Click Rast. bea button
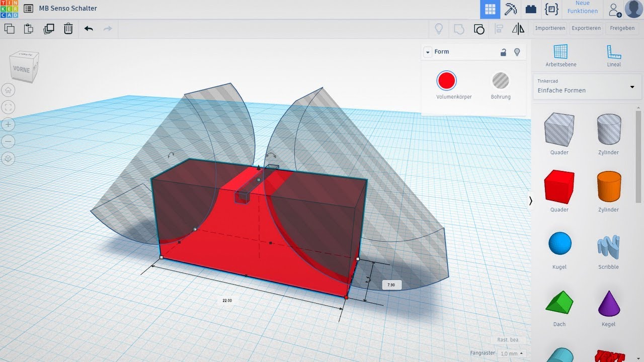The image size is (644, 362). pyautogui.click(x=508, y=340)
